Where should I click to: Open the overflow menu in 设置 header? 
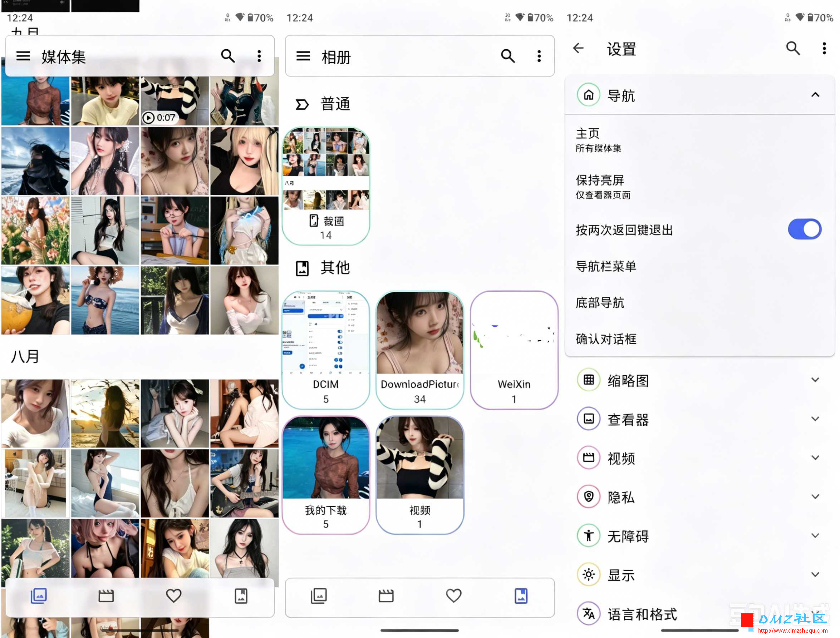pyautogui.click(x=824, y=48)
